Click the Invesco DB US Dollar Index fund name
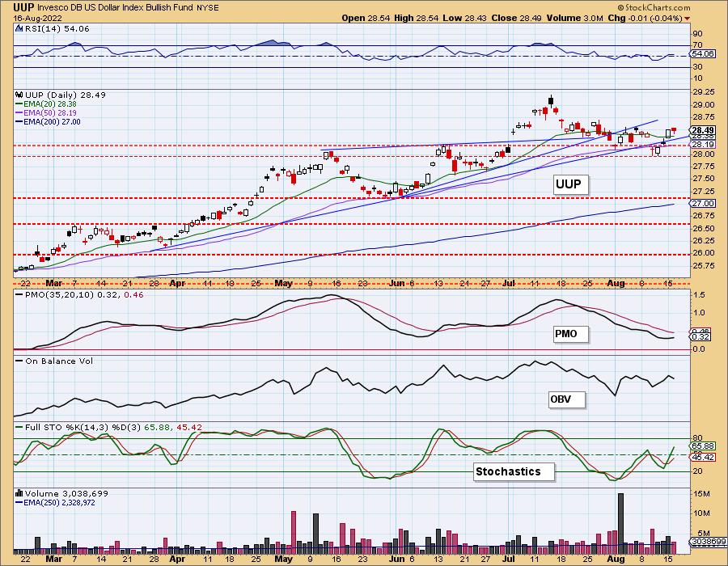Image resolution: width=728 pixels, height=566 pixels. coord(114,7)
